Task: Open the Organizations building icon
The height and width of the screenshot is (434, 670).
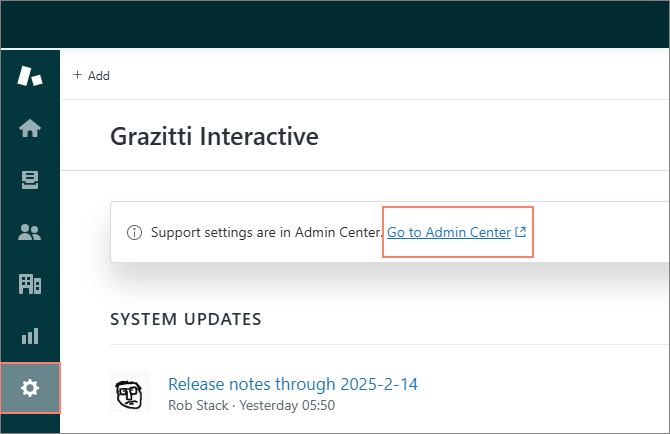Action: (x=30, y=284)
